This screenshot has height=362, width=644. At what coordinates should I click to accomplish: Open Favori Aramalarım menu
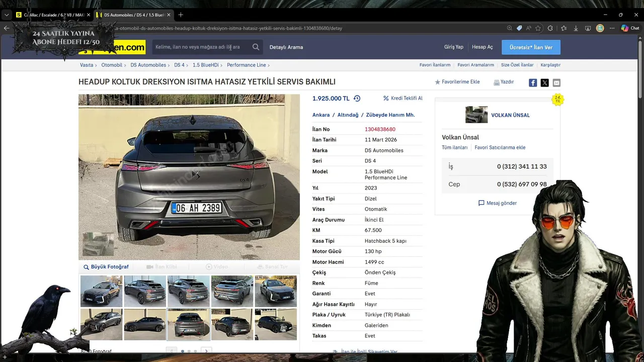pos(475,65)
